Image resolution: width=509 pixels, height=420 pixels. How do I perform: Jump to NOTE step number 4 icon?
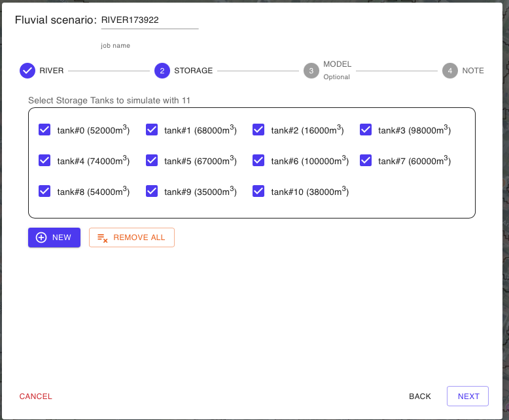(449, 71)
